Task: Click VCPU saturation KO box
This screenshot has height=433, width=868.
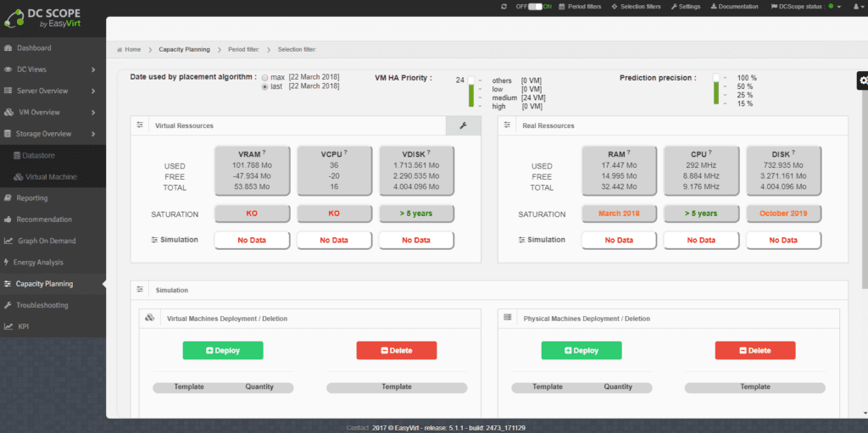Action: [334, 214]
